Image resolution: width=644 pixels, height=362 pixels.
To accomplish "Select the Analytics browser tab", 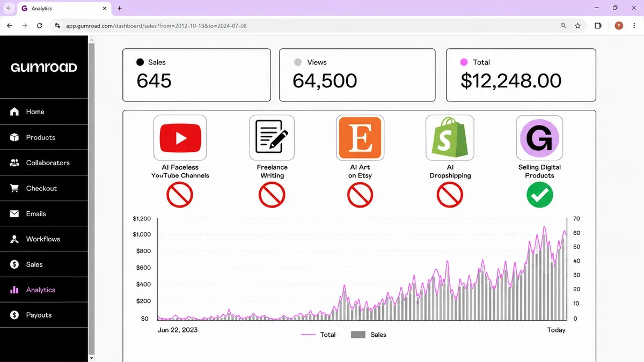I will 63,9.
